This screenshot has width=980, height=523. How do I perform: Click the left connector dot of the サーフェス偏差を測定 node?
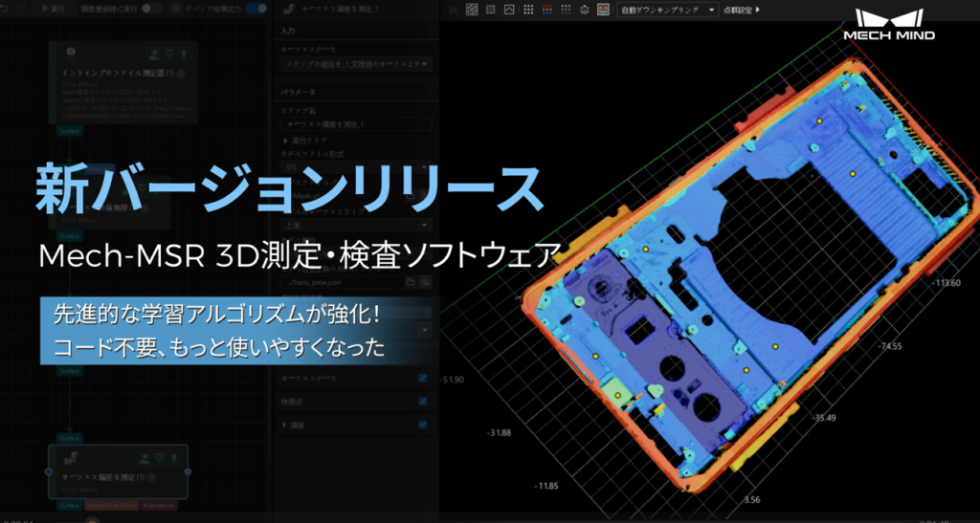pyautogui.click(x=49, y=471)
